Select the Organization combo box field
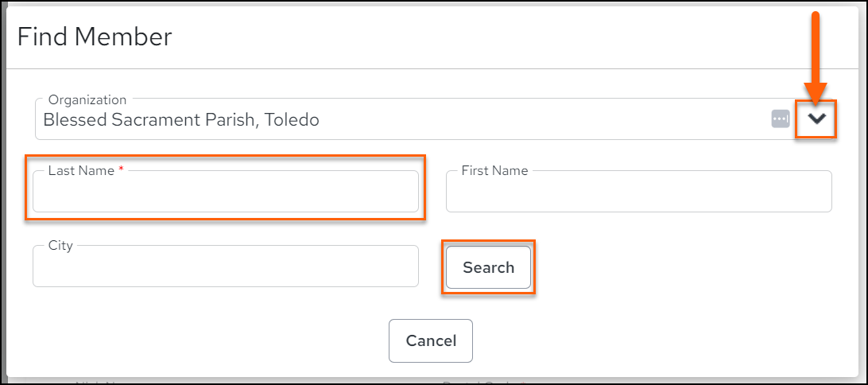The width and height of the screenshot is (868, 385). click(433, 119)
